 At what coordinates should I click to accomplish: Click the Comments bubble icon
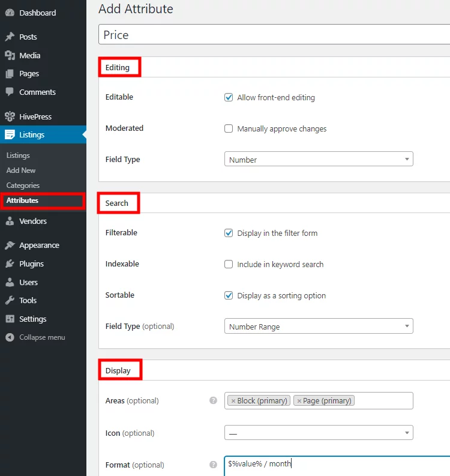click(x=10, y=92)
